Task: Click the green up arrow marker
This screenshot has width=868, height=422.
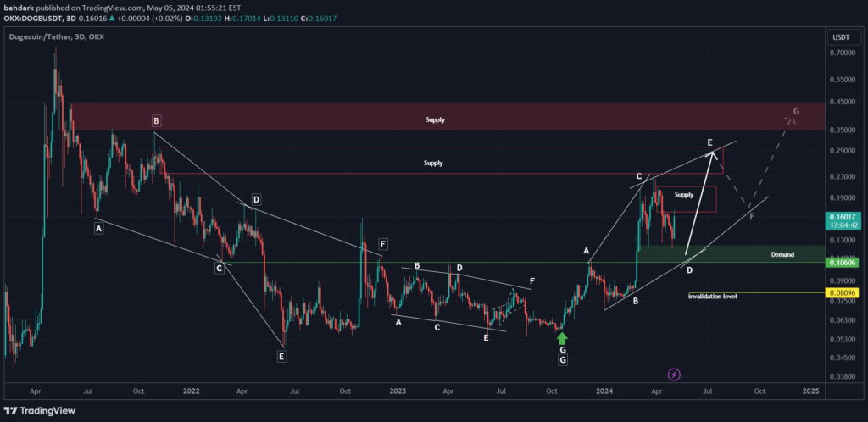Action: point(563,338)
